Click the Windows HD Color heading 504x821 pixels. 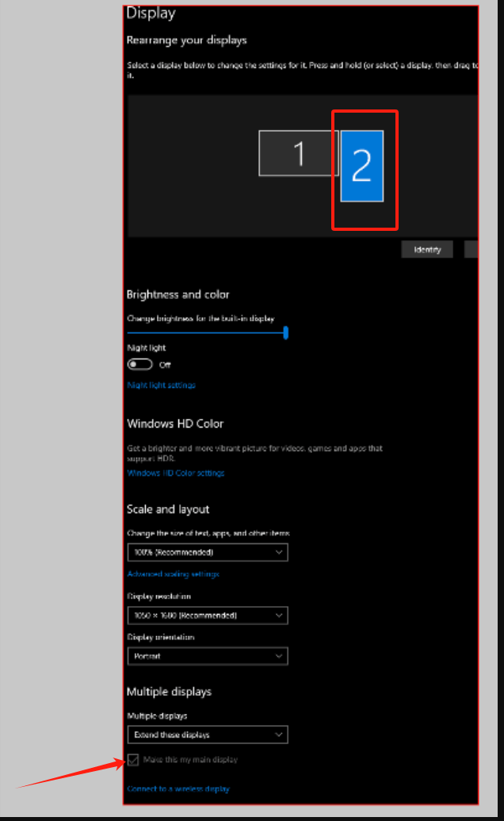point(175,424)
